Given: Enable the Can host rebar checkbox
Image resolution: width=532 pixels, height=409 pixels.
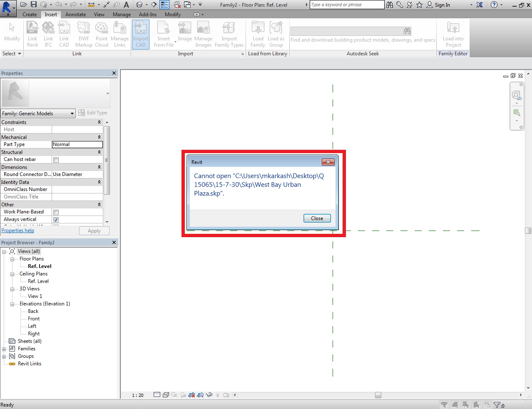Looking at the screenshot, I should 55,159.
